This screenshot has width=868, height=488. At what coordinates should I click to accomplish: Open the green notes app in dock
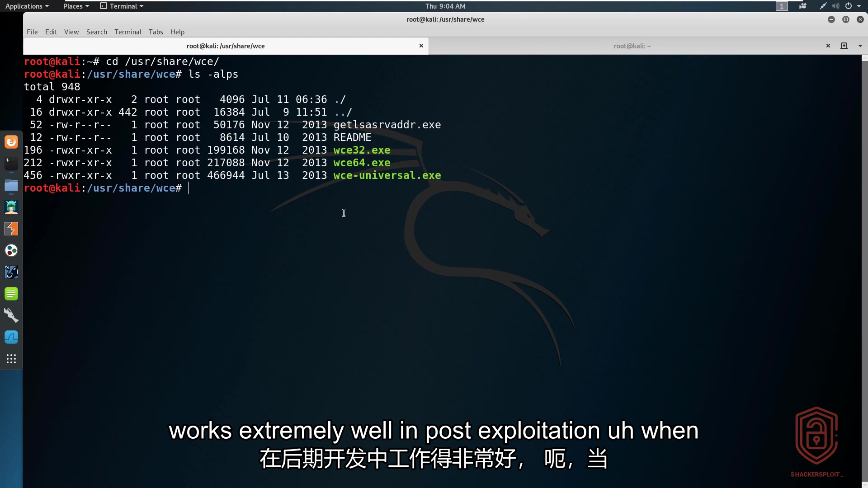tap(11, 294)
